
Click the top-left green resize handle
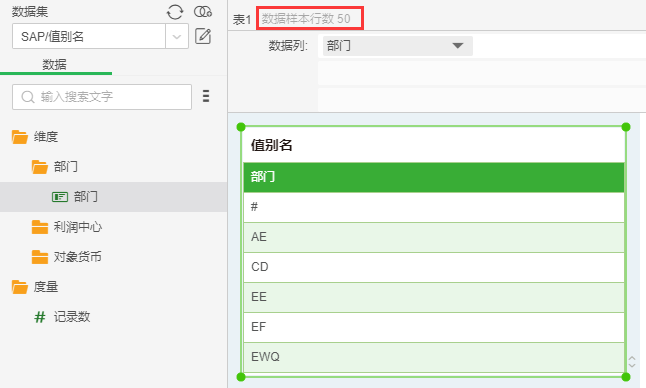pos(241,127)
